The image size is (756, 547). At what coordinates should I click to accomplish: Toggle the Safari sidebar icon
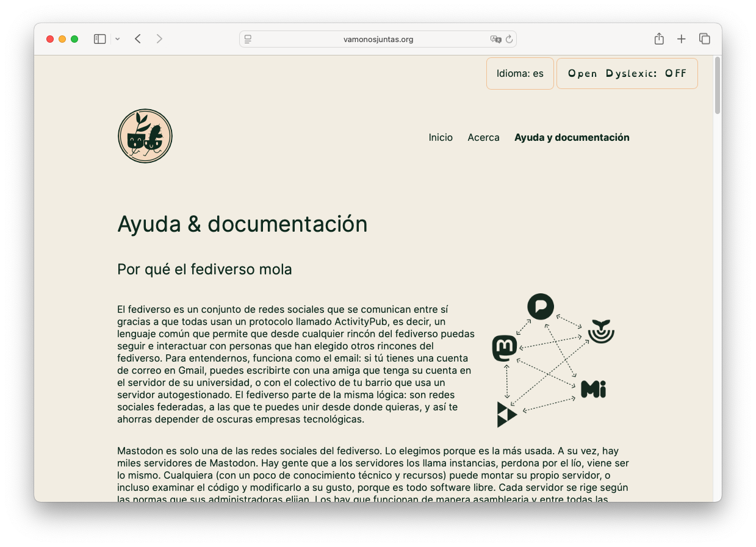(99, 39)
